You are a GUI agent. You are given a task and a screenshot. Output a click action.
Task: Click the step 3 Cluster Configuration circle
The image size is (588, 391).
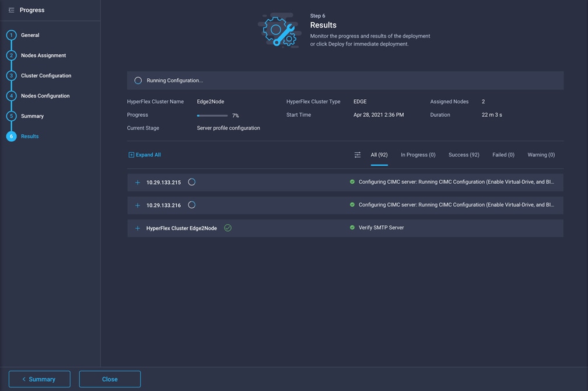[x=11, y=76]
